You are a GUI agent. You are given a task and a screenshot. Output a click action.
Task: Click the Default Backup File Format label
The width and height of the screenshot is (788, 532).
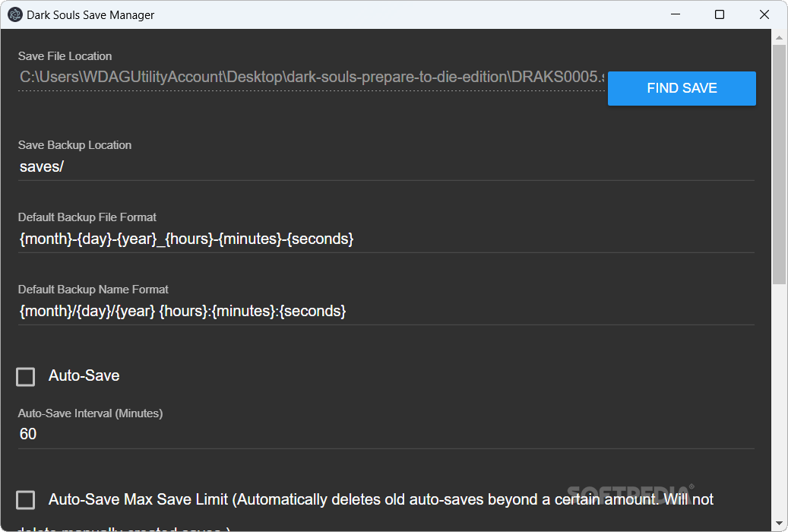tap(87, 217)
